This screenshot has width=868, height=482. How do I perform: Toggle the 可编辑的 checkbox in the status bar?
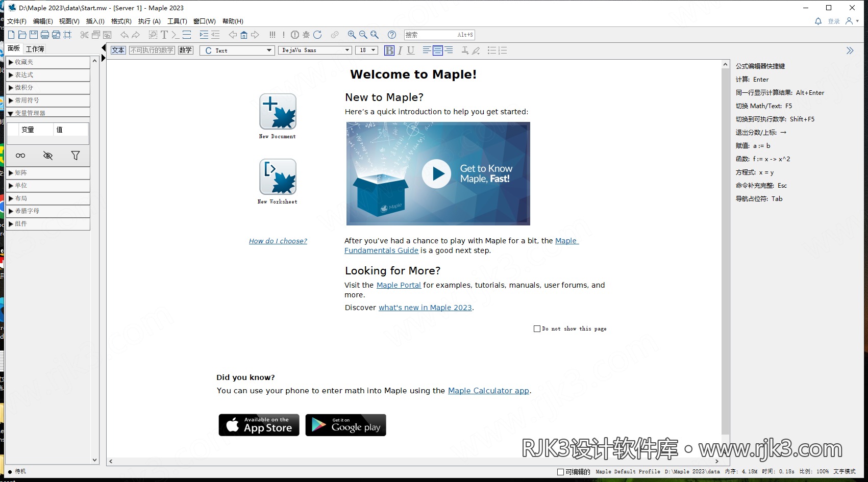coord(561,472)
